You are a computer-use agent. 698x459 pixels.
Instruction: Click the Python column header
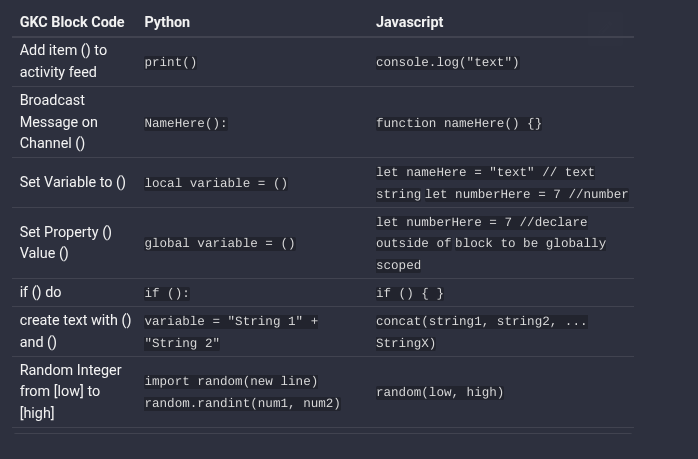coord(167,22)
